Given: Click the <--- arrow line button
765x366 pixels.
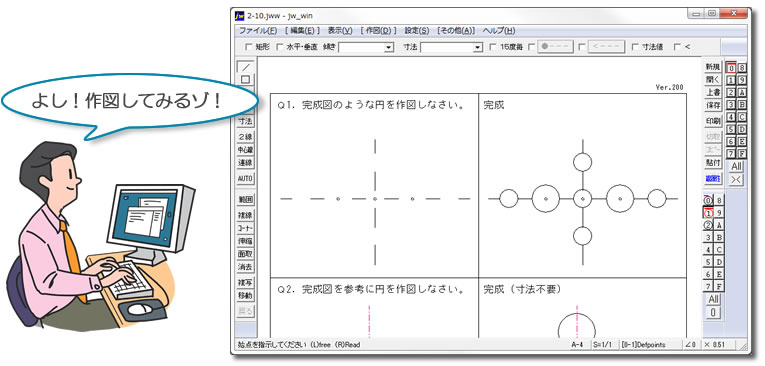Looking at the screenshot, I should click(606, 47).
